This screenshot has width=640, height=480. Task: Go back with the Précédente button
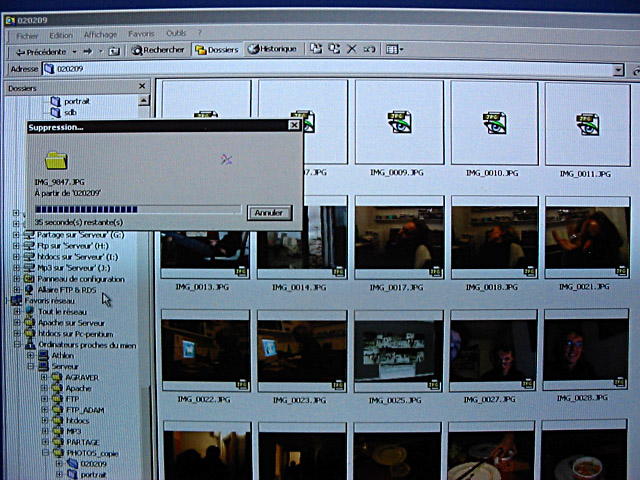pos(41,52)
